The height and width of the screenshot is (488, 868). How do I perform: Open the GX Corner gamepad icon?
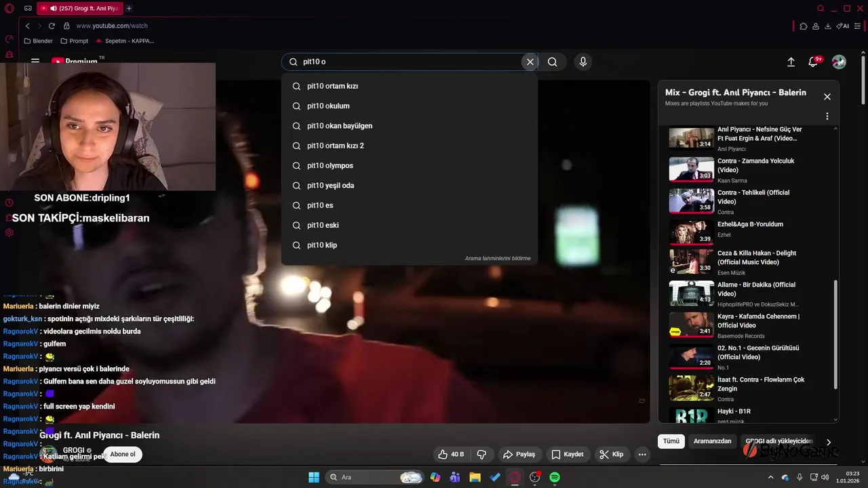pos(28,9)
